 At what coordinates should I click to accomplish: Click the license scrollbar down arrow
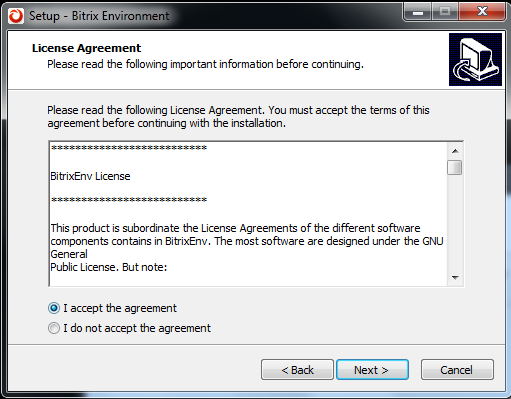coord(455,277)
